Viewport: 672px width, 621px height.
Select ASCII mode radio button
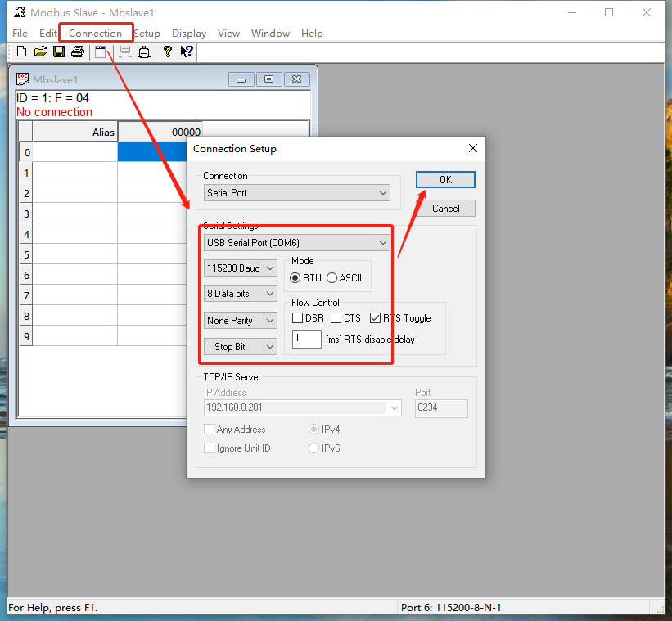(331, 277)
